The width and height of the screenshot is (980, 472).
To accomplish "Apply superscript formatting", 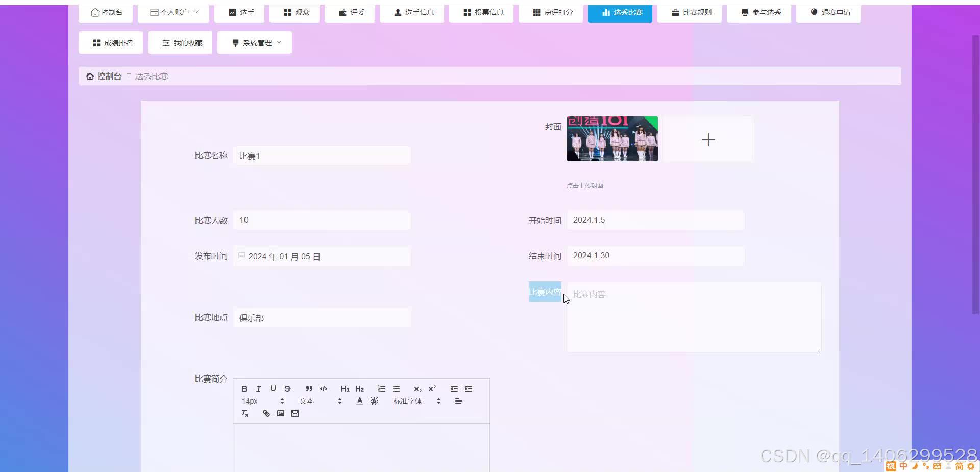I will tap(432, 389).
